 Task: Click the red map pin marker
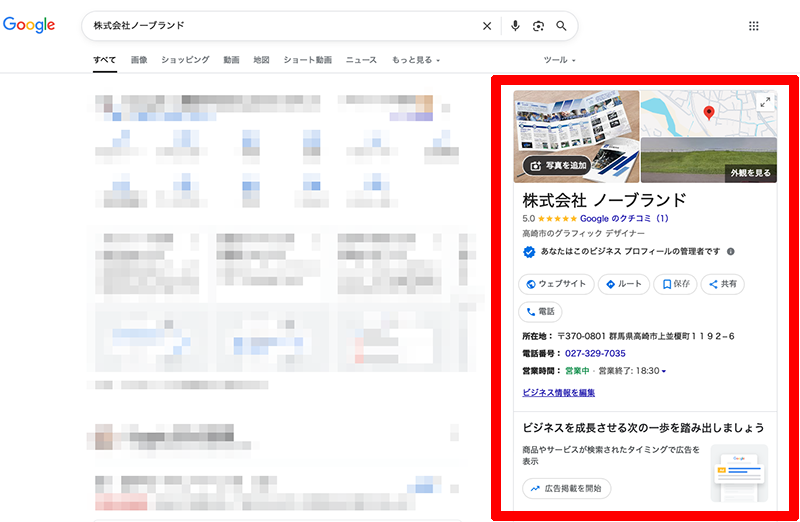click(709, 113)
